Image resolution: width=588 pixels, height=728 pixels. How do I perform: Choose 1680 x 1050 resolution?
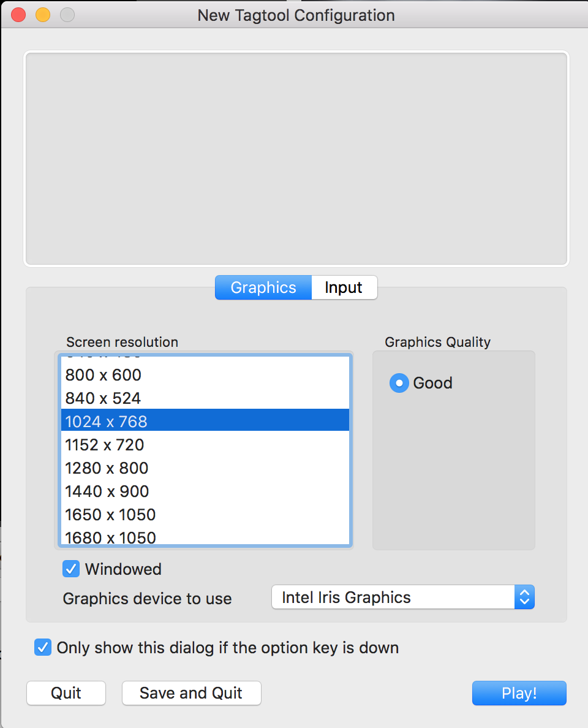(x=110, y=537)
